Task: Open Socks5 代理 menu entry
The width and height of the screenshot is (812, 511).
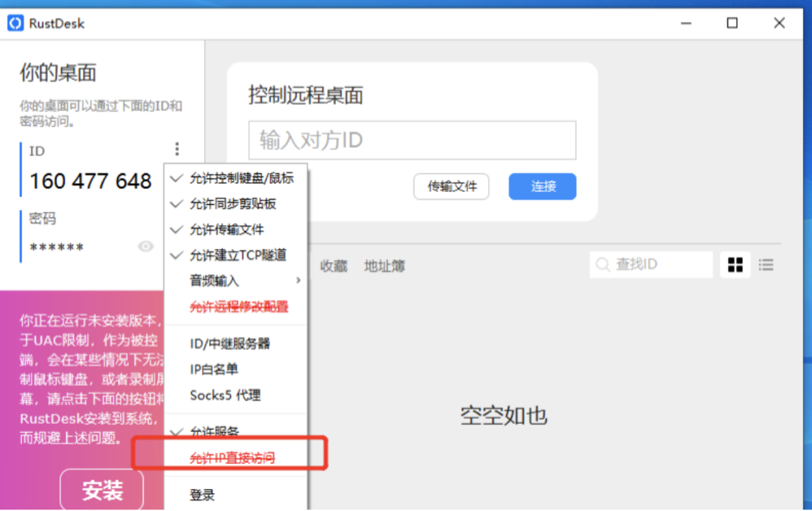Action: pos(236,395)
